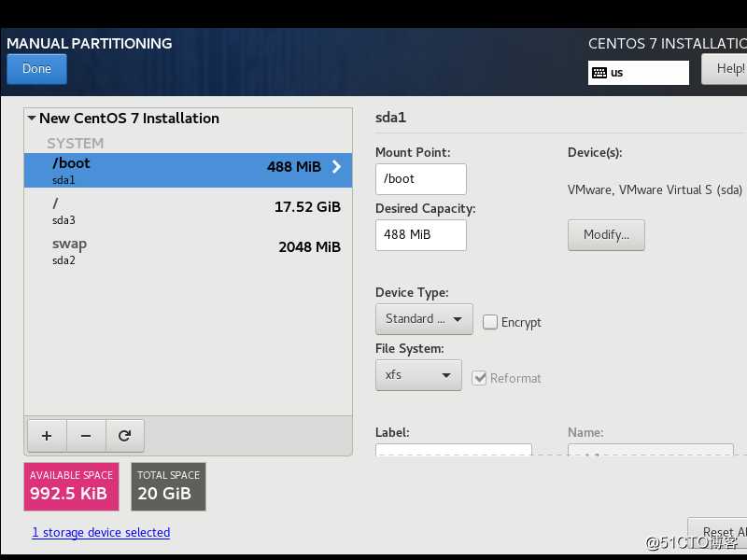Click the chevron arrow on the /boot row
This screenshot has width=747, height=560.
[x=336, y=167]
